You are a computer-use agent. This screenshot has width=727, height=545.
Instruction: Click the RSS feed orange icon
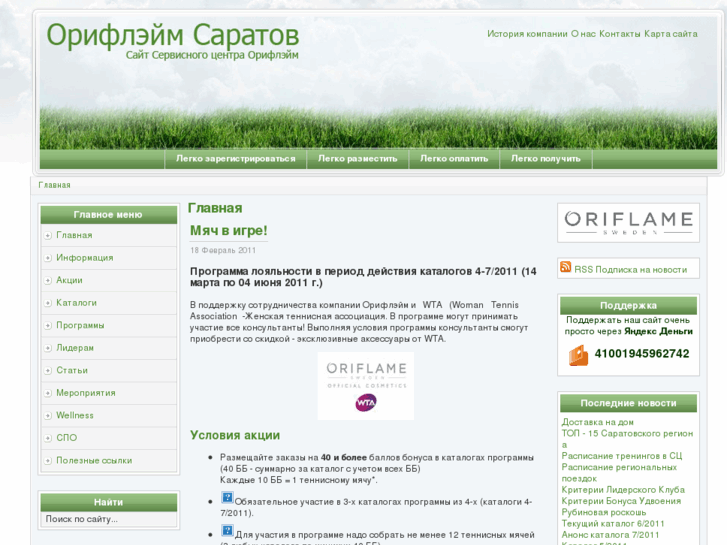565,267
